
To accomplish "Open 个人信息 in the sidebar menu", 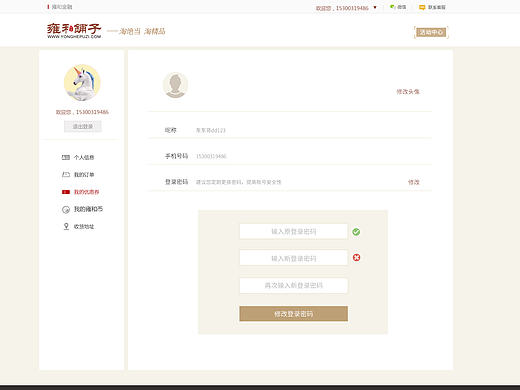I will (78, 157).
